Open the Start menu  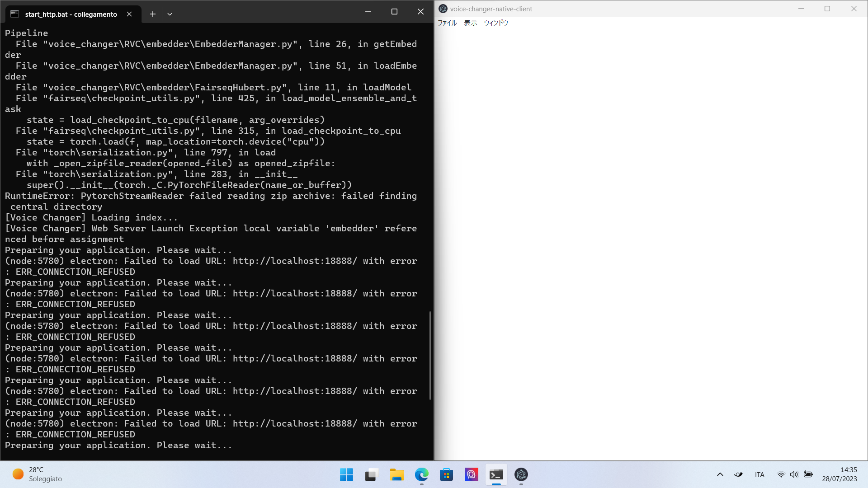pyautogui.click(x=346, y=475)
